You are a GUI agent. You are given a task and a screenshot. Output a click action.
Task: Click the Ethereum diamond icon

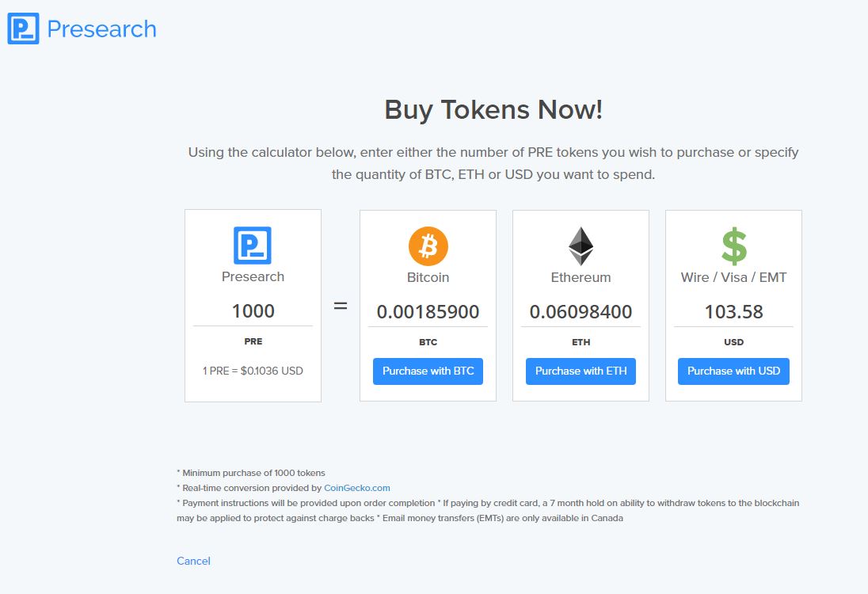[581, 246]
